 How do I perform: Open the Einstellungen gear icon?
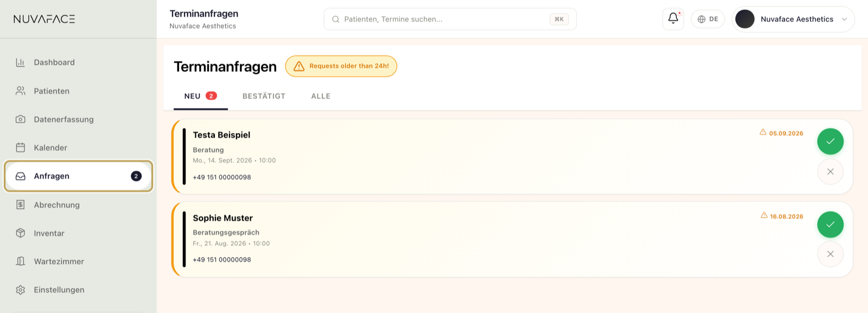click(x=21, y=290)
